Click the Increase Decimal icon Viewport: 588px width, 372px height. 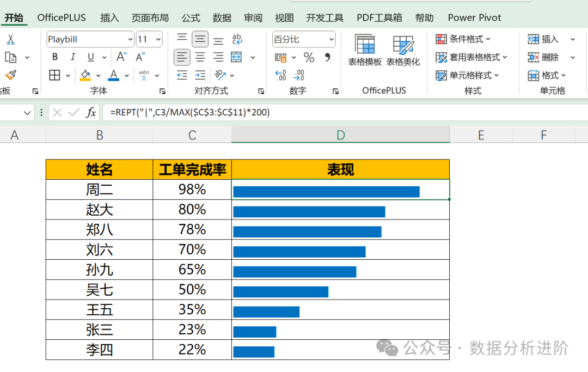[280, 75]
